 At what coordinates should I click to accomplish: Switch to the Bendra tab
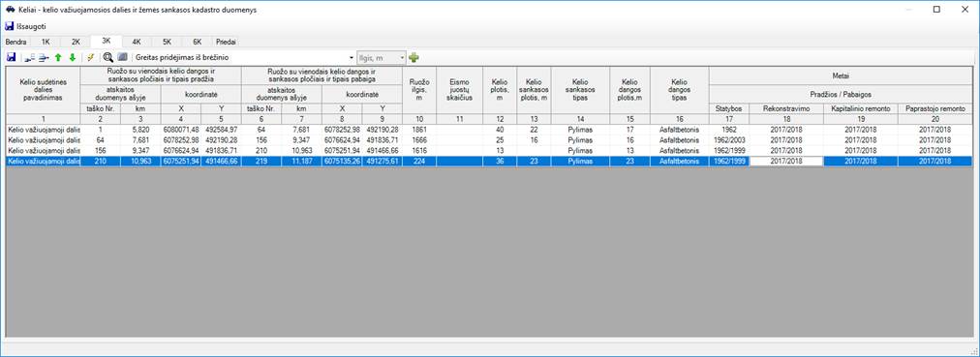click(x=15, y=42)
